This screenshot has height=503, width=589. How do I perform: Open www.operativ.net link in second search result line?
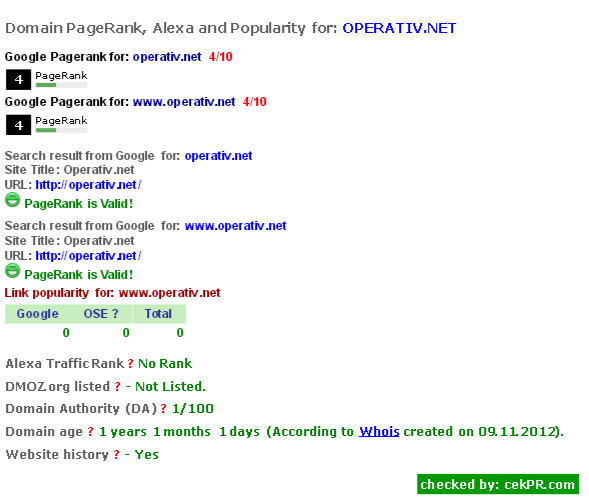236,226
